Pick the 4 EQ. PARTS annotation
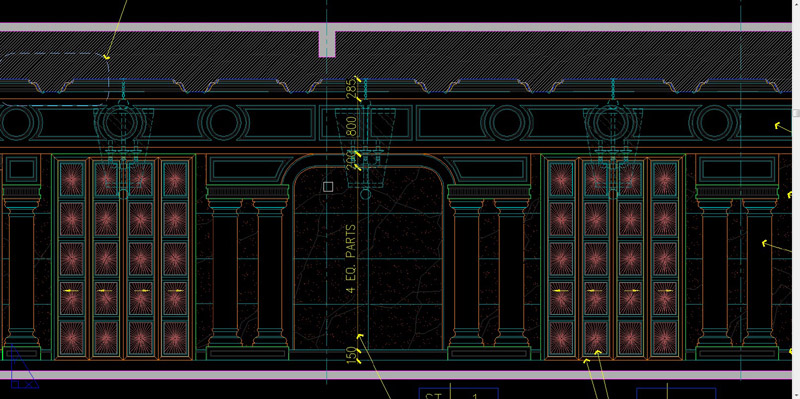 (x=351, y=259)
